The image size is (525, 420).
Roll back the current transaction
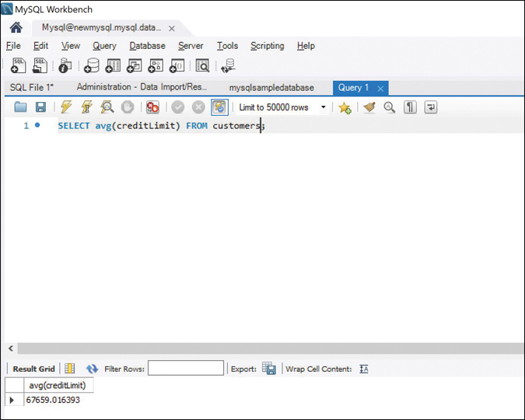click(198, 107)
